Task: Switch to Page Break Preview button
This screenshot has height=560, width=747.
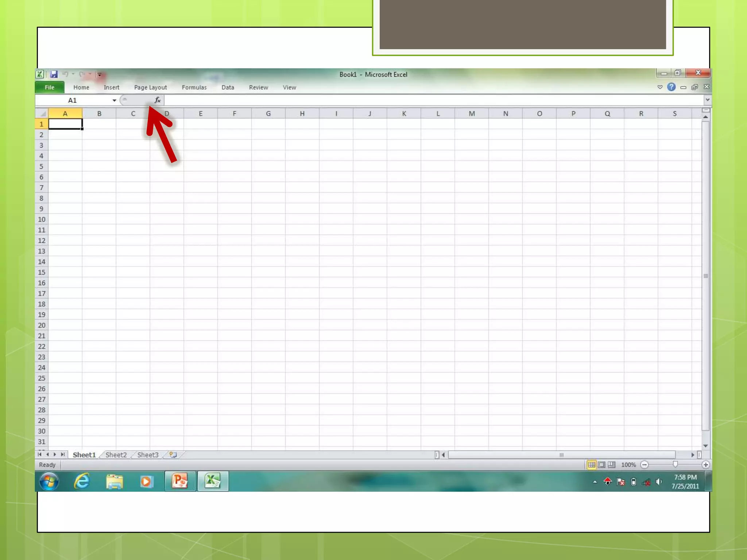Action: click(x=612, y=465)
